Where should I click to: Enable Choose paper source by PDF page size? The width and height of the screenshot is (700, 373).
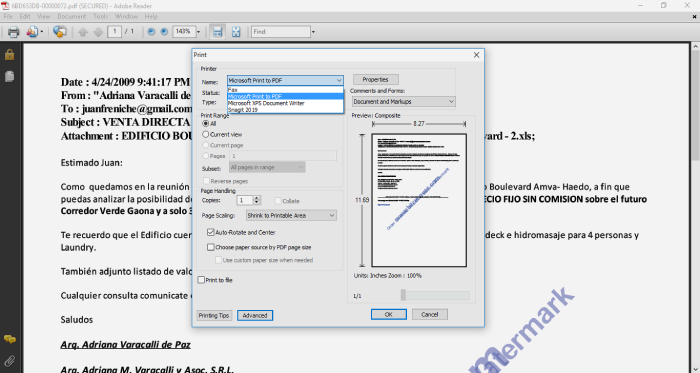click(211, 247)
